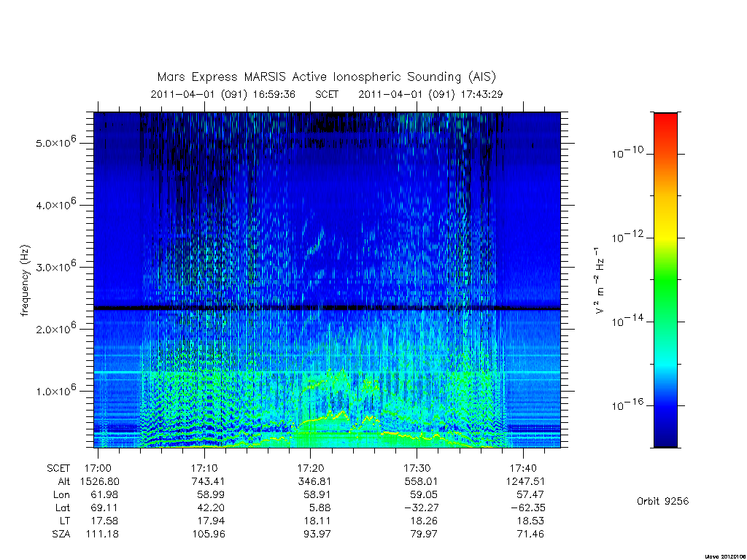
Task: Click the frequency (Hz) axis label
Action: click(x=26, y=281)
